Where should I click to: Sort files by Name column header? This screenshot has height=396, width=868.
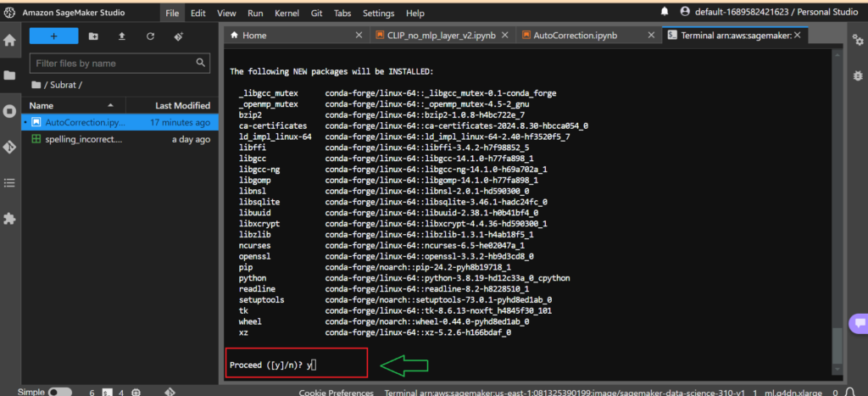tap(42, 105)
